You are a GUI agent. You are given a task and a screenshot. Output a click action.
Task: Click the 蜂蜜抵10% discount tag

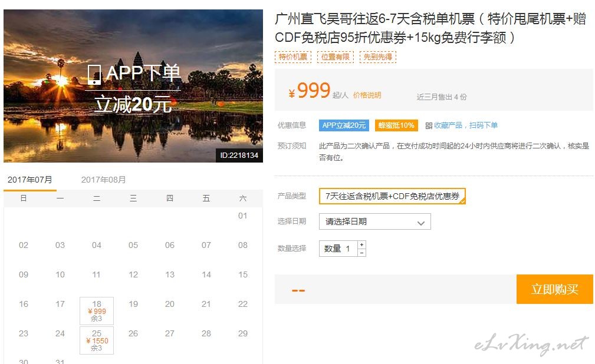point(396,125)
